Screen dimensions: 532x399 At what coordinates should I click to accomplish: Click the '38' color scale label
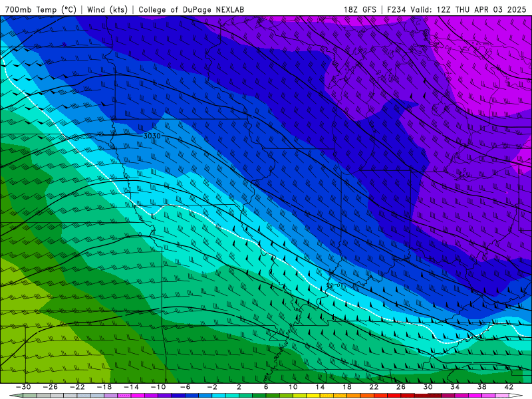coord(481,387)
